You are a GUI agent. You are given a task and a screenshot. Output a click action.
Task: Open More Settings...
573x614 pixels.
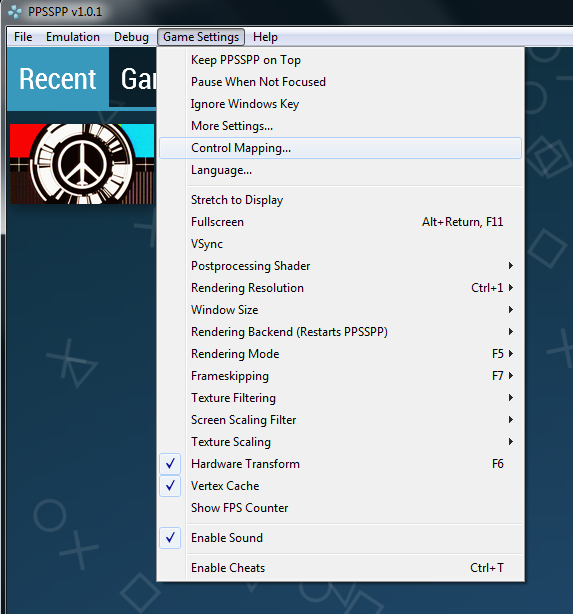point(340,126)
